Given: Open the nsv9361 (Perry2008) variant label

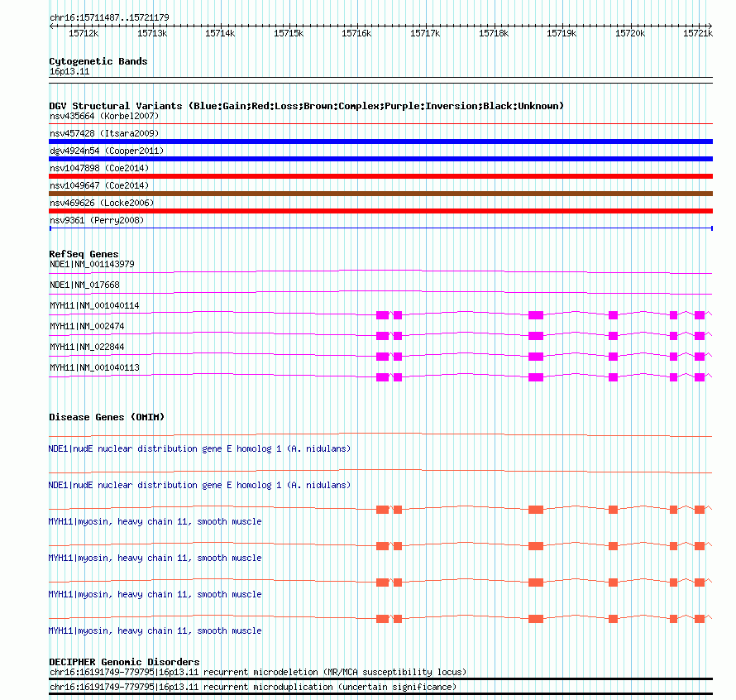Looking at the screenshot, I should [97, 220].
